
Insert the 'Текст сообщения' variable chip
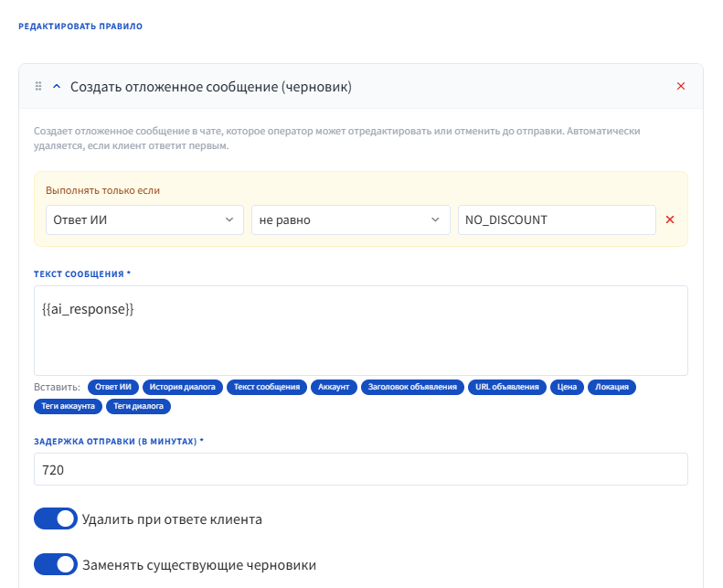[267, 387]
